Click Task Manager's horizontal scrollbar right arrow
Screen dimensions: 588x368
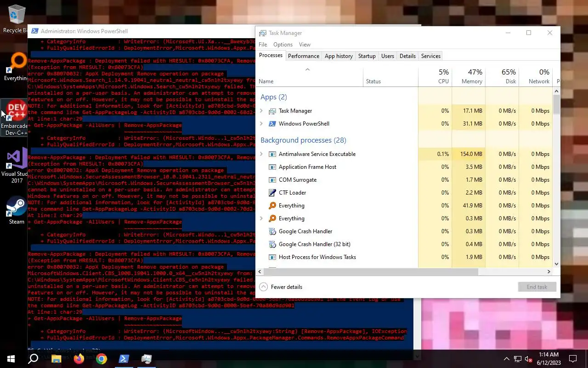[548, 272]
